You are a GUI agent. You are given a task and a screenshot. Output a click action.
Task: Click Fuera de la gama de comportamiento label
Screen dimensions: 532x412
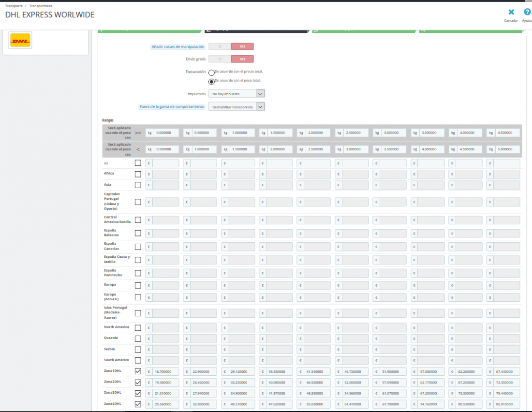pyautogui.click(x=172, y=106)
